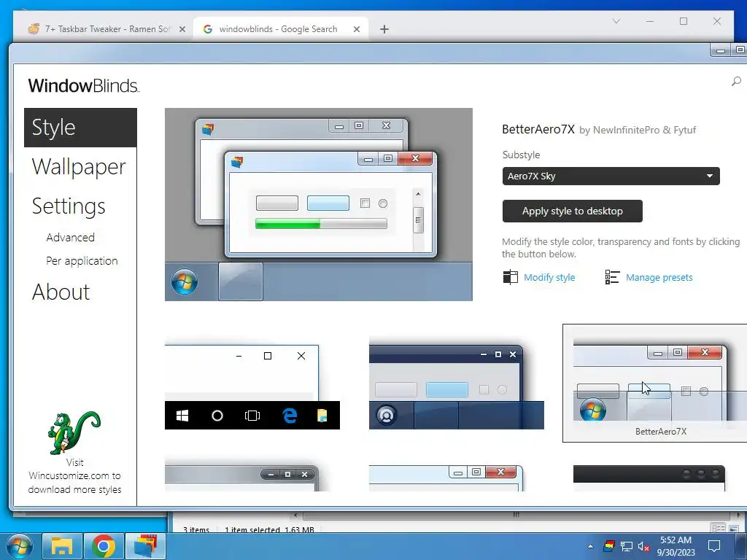Expand the Aero7X Sky substyle dropdown
Viewport: 747px width, 560px height.
[x=611, y=176]
